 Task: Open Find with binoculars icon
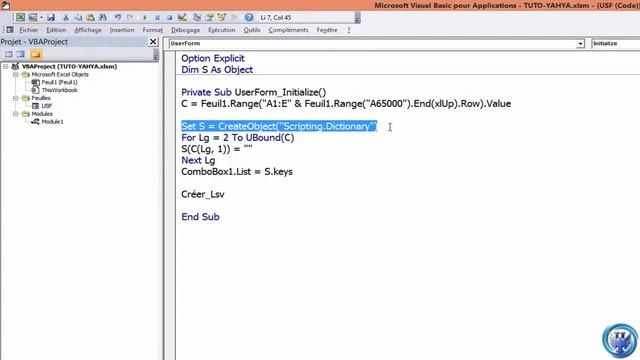tap(103, 18)
